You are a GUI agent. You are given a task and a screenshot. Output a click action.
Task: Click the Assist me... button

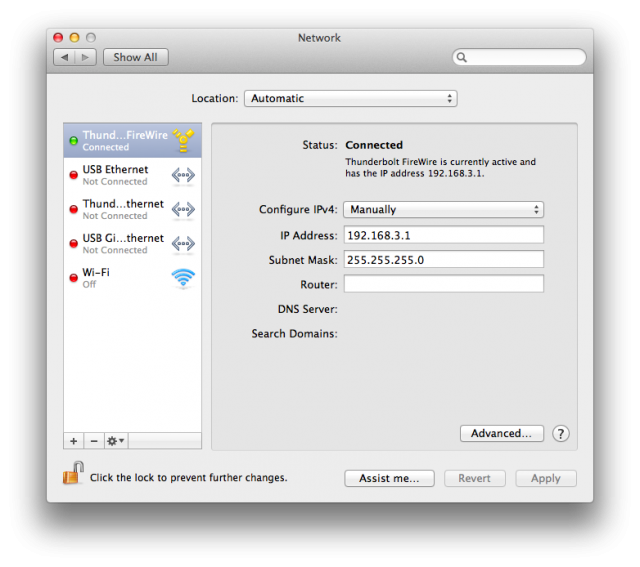coord(389,478)
